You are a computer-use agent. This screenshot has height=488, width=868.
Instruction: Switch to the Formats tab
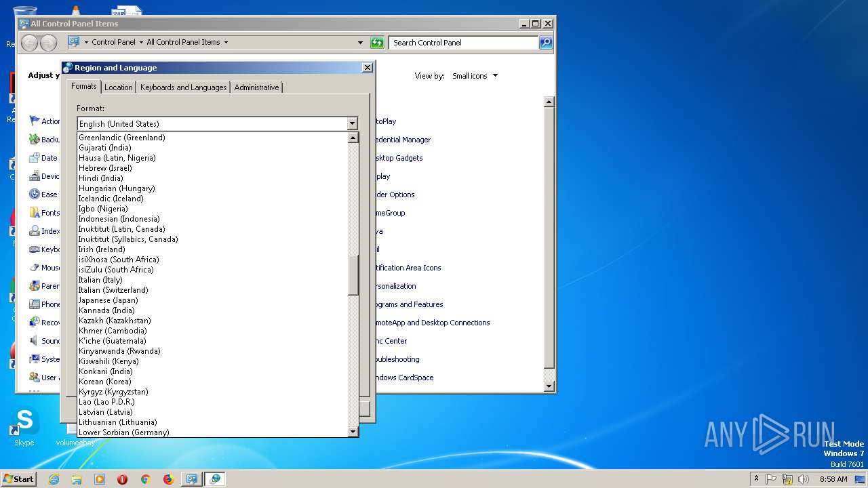84,86
